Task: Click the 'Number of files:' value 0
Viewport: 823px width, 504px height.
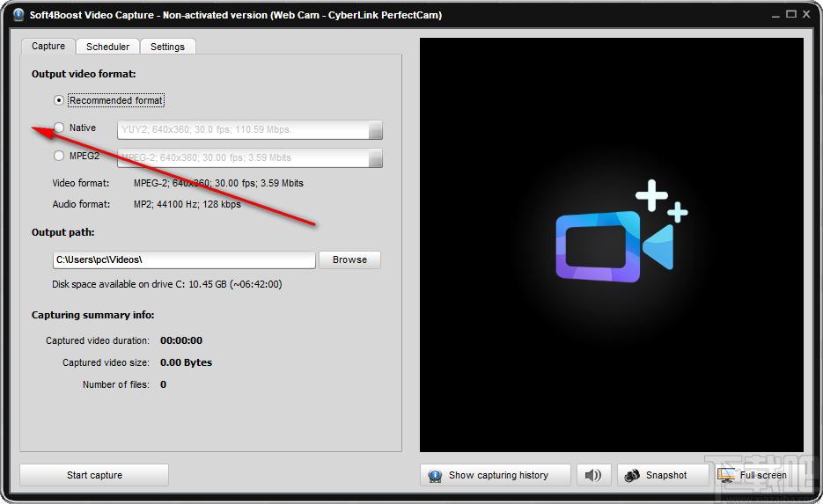Action: [x=163, y=384]
